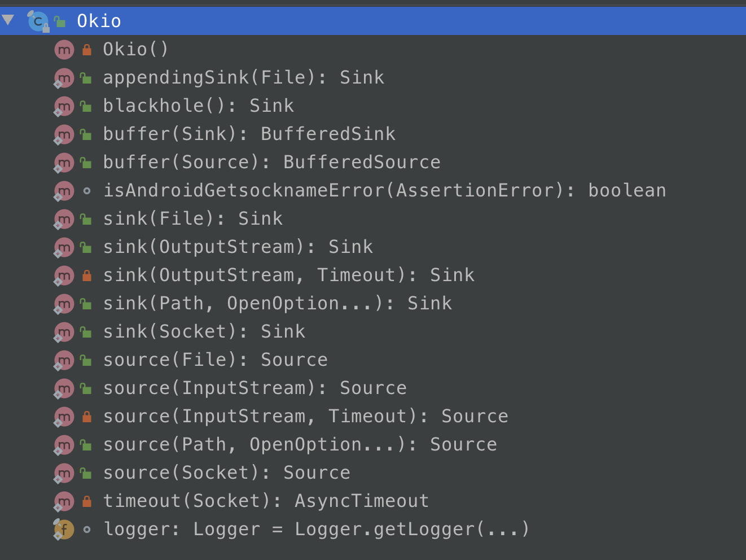Select source(InputStream, Timeout): Source entry
Screen dimensions: 746x560
point(305,416)
